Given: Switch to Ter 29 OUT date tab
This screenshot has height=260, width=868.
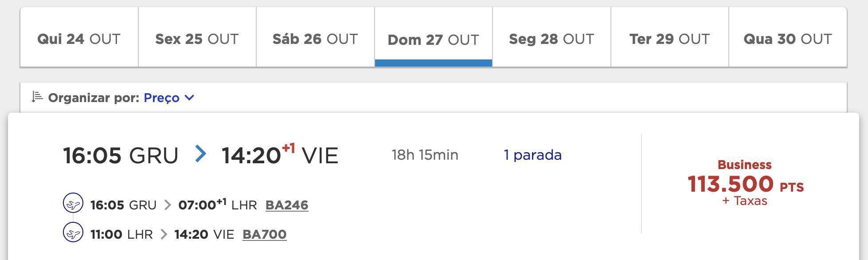Looking at the screenshot, I should pos(670,37).
